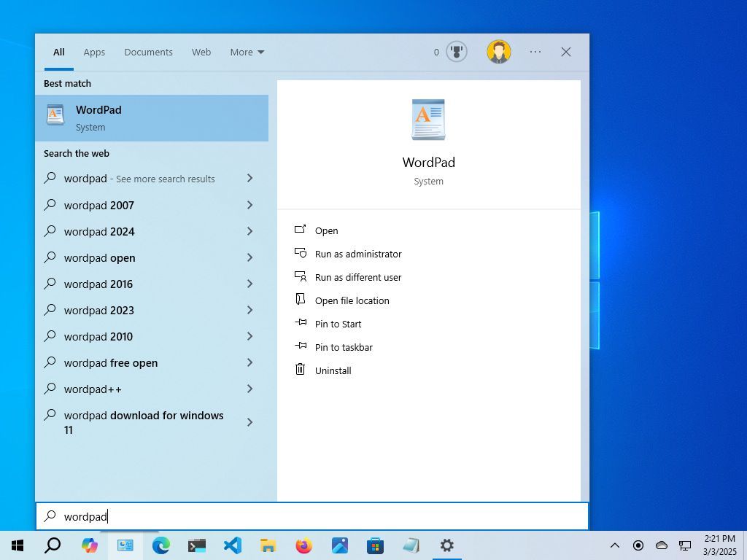747x560 pixels.
Task: Open the user account avatar
Action: click(x=498, y=52)
